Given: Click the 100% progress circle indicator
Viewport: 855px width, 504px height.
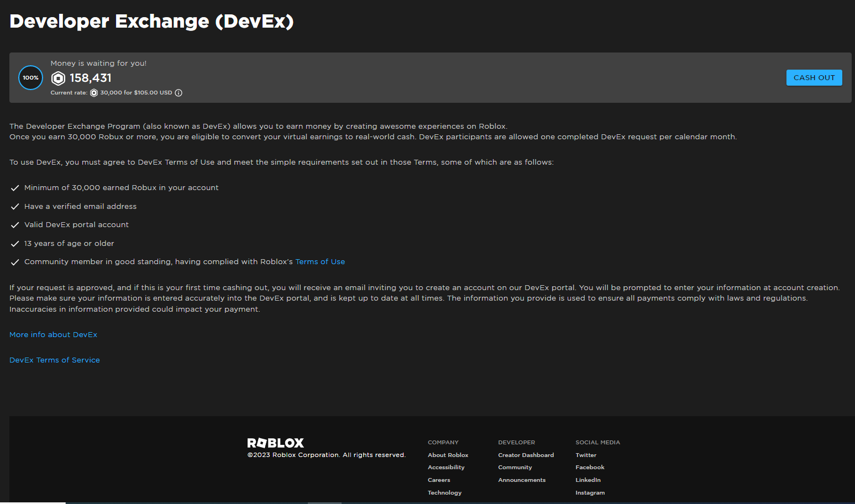Looking at the screenshot, I should [x=30, y=78].
